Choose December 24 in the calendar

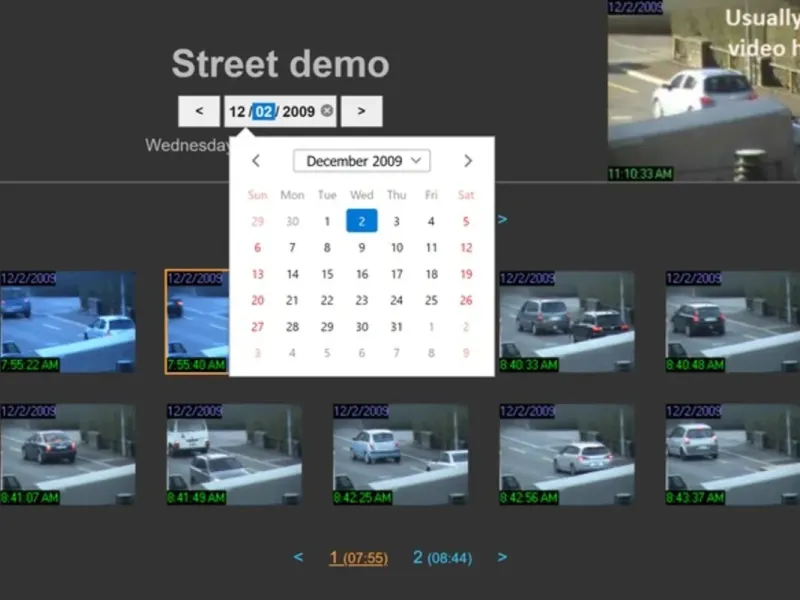(x=396, y=300)
